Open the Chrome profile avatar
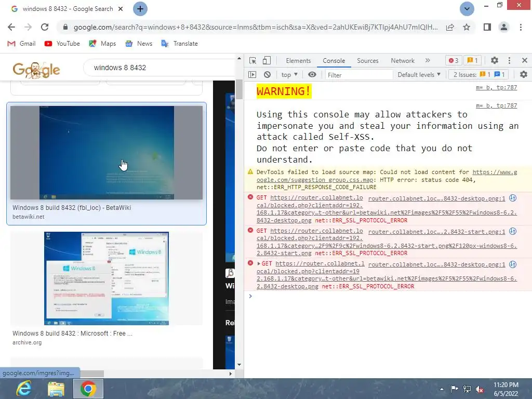This screenshot has width=532, height=399. point(504,27)
